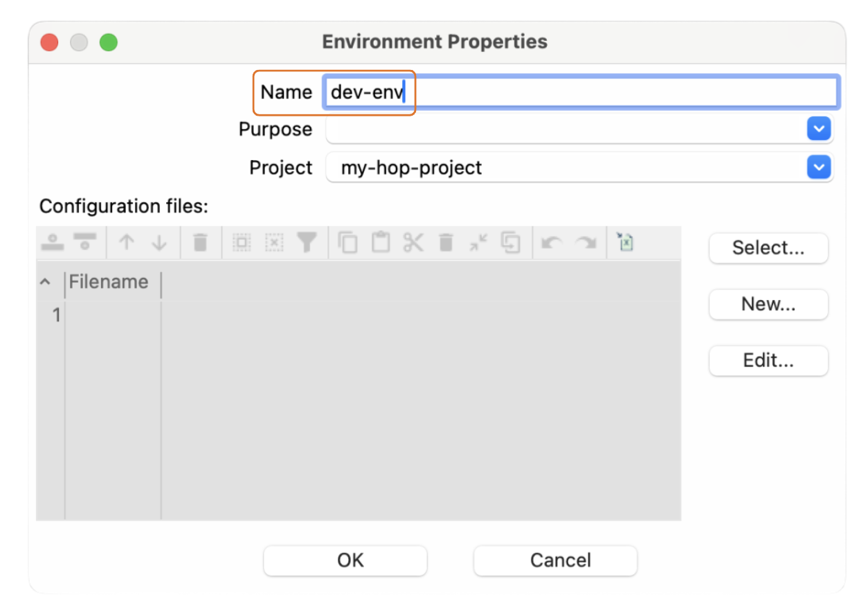Click the sort arrow left of Filename header
Screen dimensions: 868x611
click(x=46, y=283)
